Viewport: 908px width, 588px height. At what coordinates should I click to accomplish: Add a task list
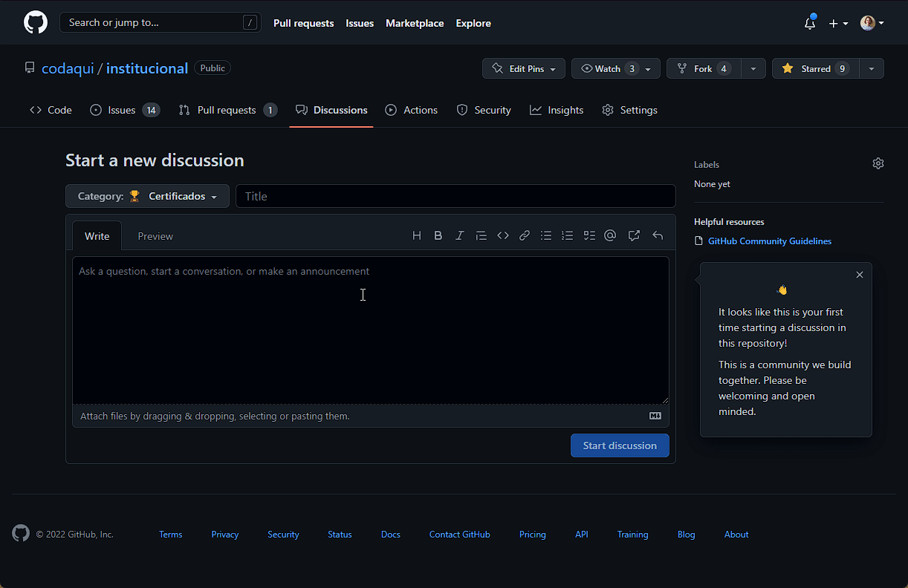tap(589, 236)
